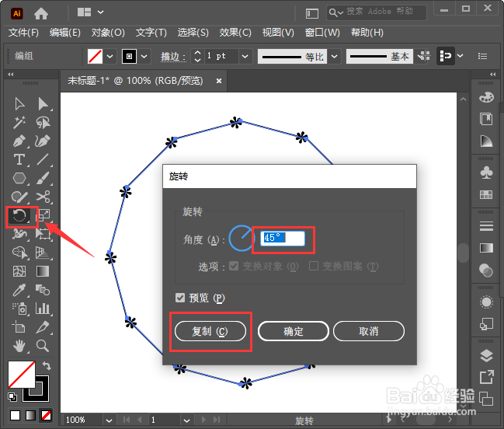This screenshot has width=504, height=429.
Task: Open the Symbols panel (club icon)
Action: (486, 173)
